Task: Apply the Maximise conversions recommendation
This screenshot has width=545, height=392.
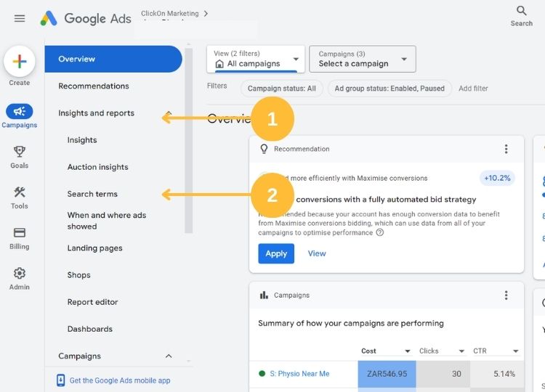Action: [276, 253]
